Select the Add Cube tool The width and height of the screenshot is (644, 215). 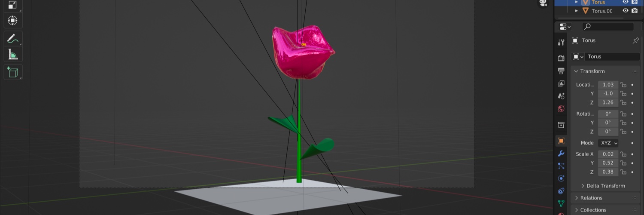click(x=13, y=72)
